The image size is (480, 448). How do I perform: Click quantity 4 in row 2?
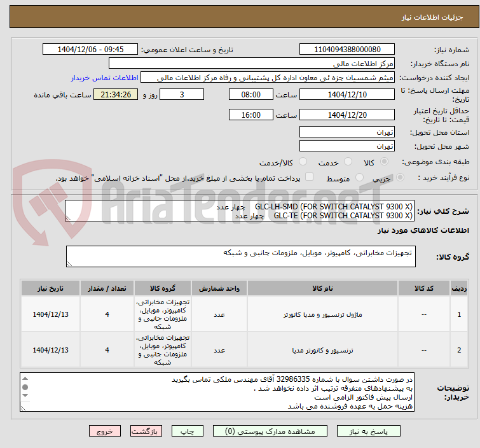click(x=107, y=350)
